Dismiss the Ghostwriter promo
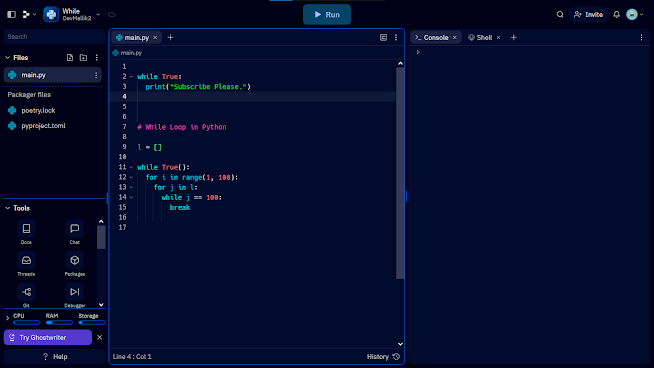 99,338
